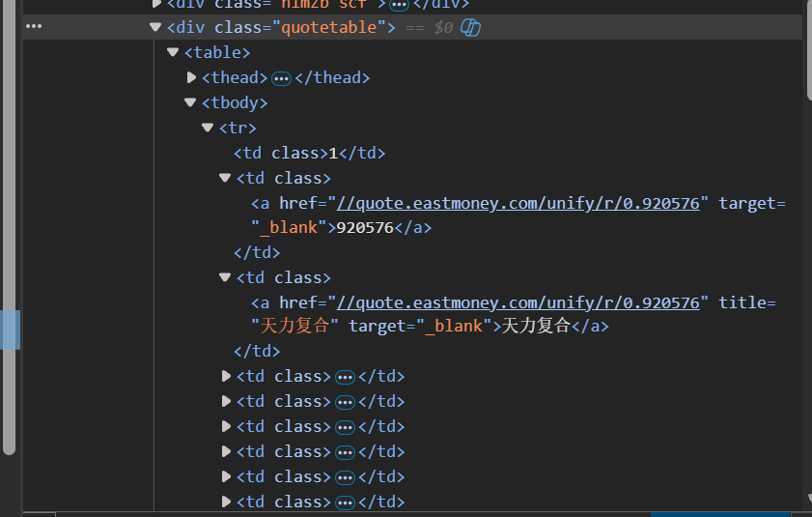Select the <td class>1</td> line
This screenshot has width=812, height=517.
(309, 153)
